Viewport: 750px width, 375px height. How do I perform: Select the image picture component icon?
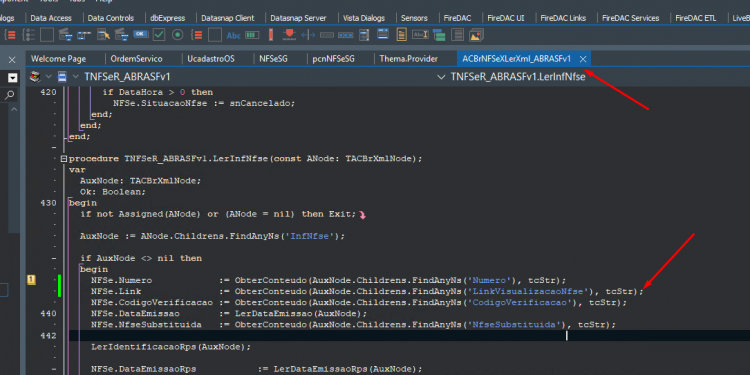pyautogui.click(x=476, y=35)
